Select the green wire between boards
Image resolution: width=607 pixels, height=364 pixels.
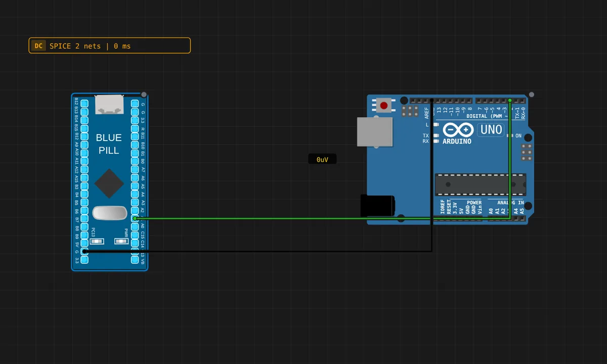click(322, 218)
